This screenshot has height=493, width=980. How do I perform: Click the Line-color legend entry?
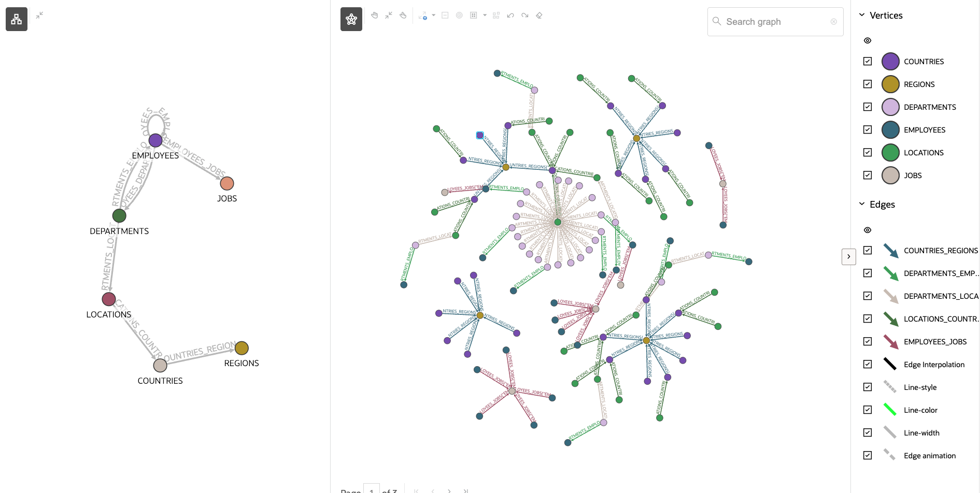coord(920,410)
